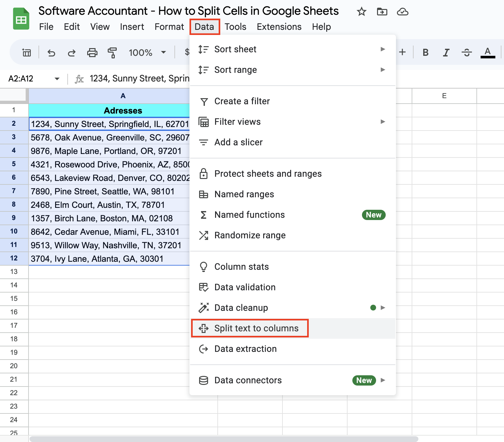
Task: Toggle strikethrough formatting
Action: coord(467,52)
